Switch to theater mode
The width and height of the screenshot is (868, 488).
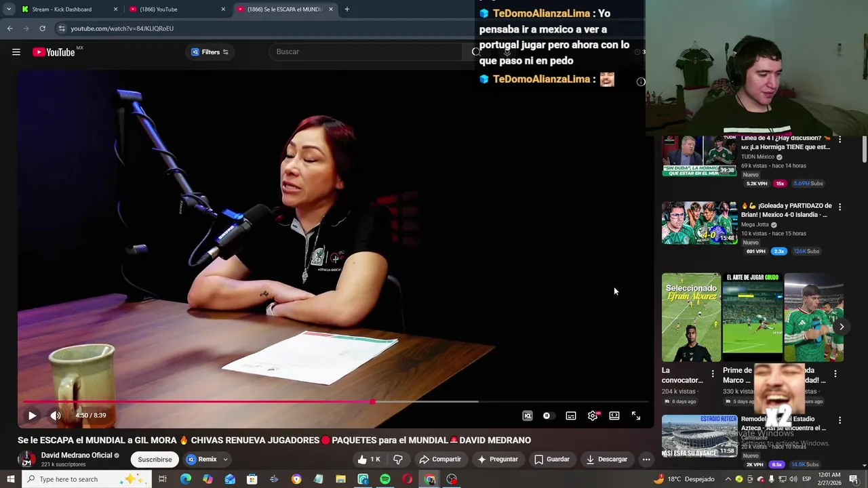[x=614, y=415]
